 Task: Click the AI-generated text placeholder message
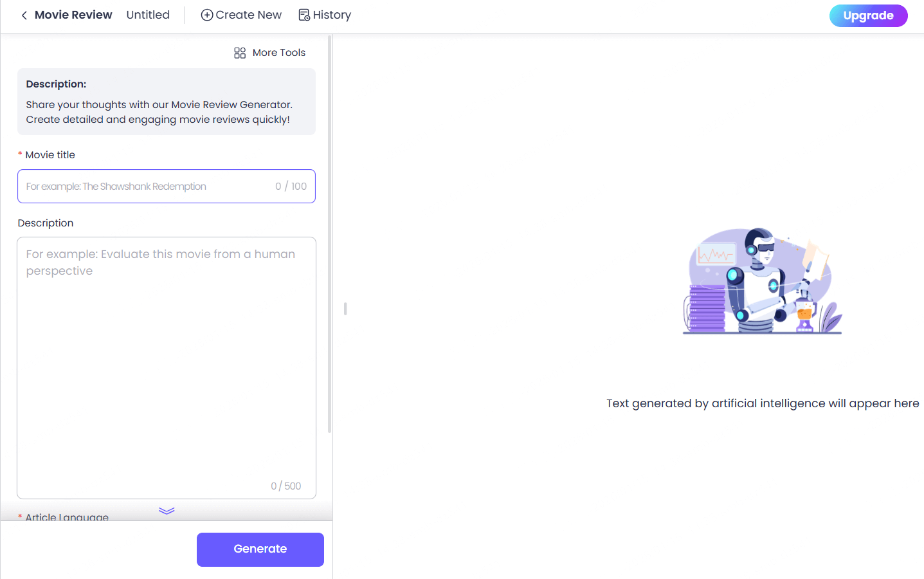tap(763, 403)
